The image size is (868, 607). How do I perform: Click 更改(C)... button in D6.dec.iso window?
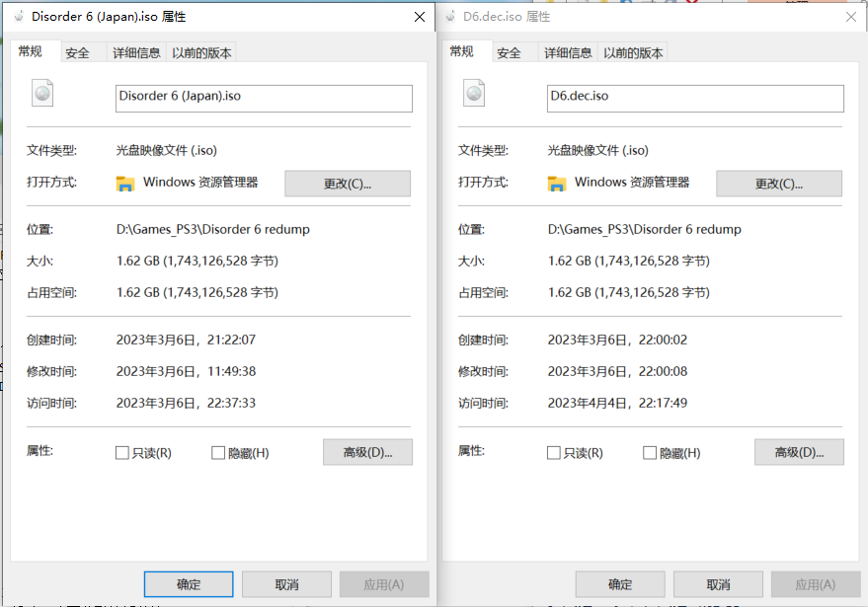pos(779,184)
